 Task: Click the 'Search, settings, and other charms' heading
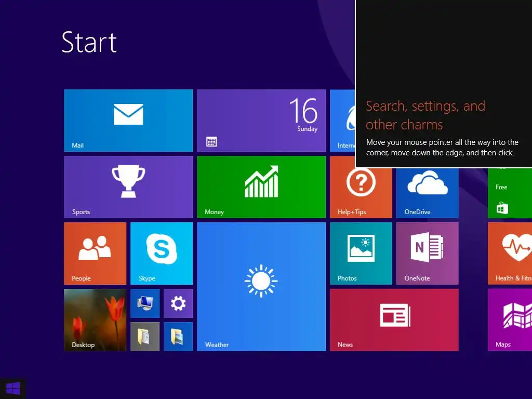425,115
